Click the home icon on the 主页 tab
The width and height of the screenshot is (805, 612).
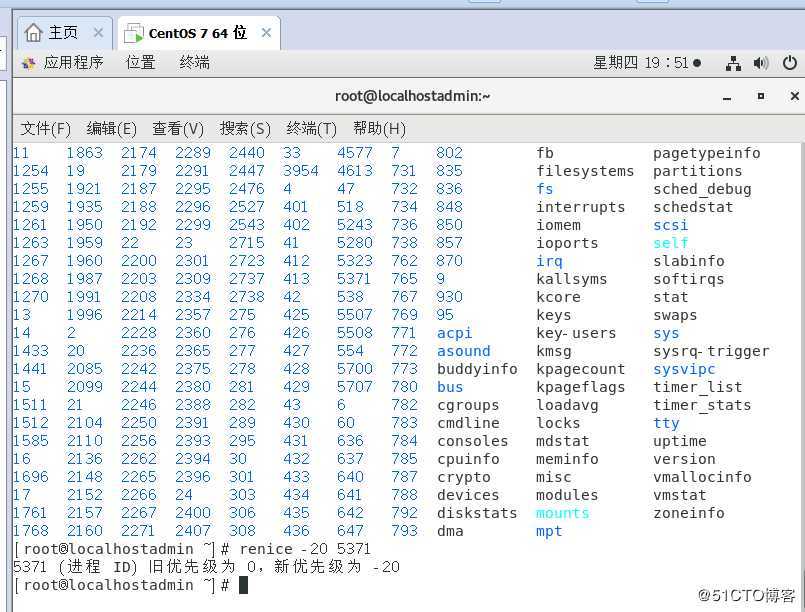pos(33,33)
